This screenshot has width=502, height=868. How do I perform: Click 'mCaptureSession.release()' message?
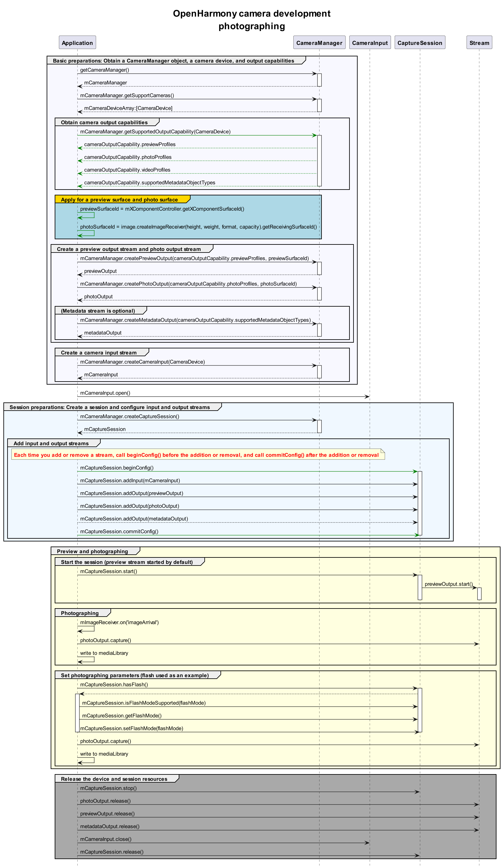point(112,852)
